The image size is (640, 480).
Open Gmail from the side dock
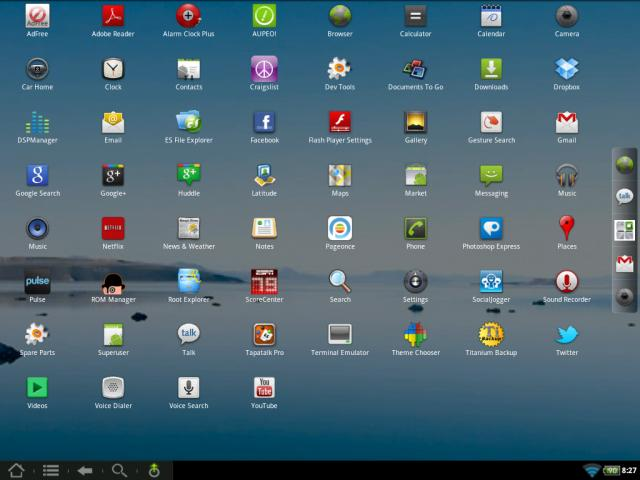pos(624,264)
